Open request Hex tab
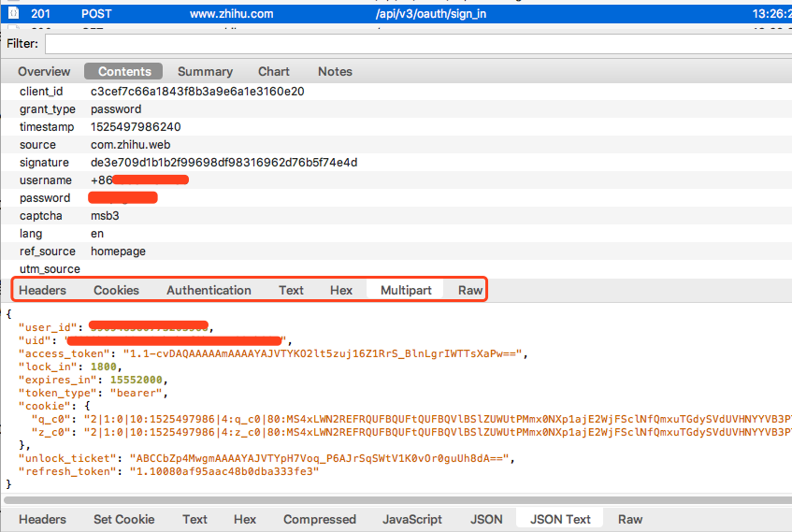 click(341, 291)
